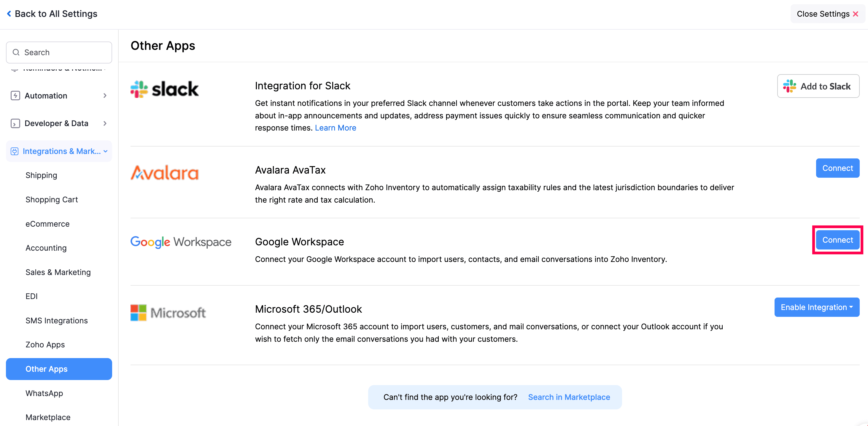Select Other Apps in the sidebar
This screenshot has height=426, width=868.
pyautogui.click(x=47, y=369)
